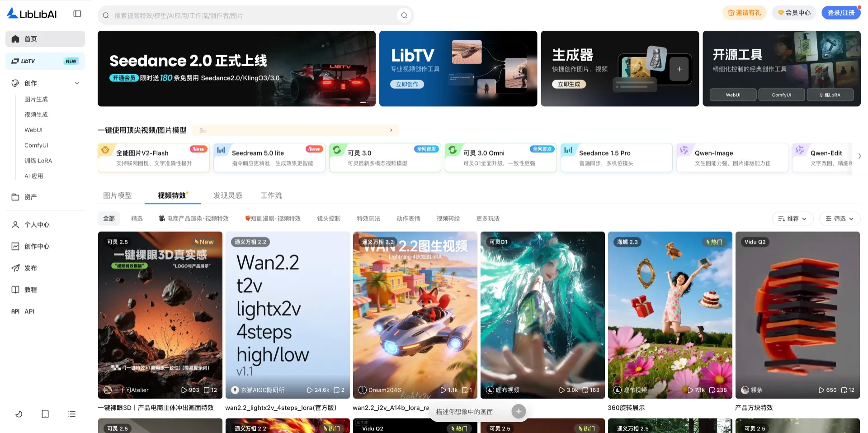Filter by 更多玩法

[x=488, y=219]
